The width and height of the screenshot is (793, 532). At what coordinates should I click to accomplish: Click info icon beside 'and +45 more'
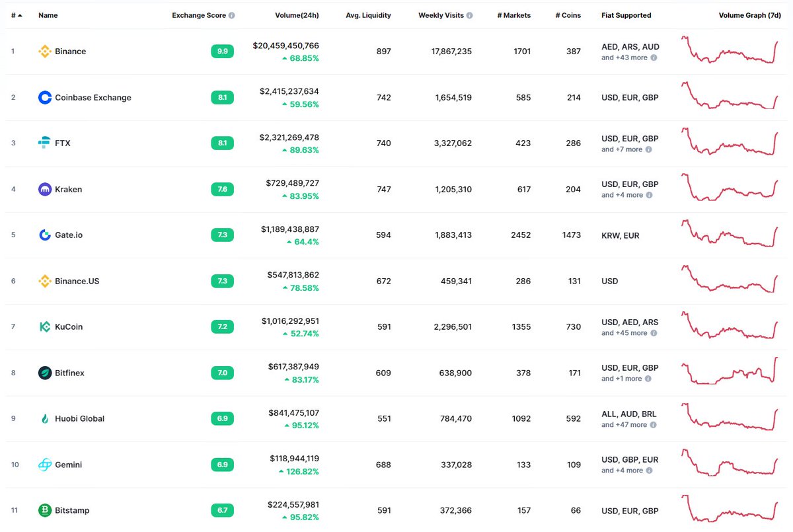654,334
